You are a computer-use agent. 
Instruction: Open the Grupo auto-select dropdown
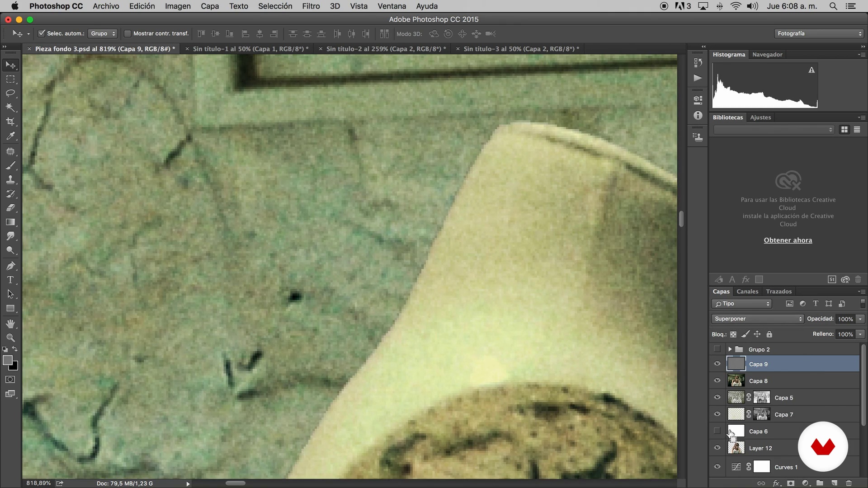click(103, 33)
